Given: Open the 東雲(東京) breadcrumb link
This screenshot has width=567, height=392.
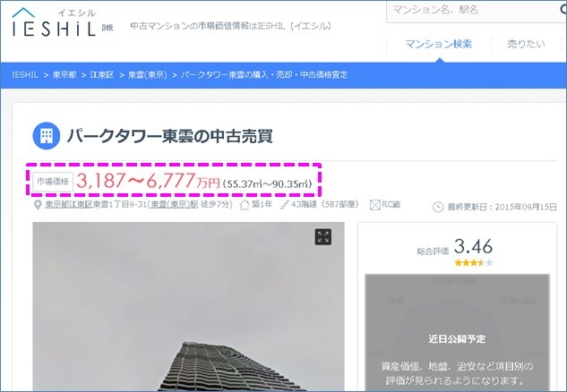Looking at the screenshot, I should coord(148,75).
